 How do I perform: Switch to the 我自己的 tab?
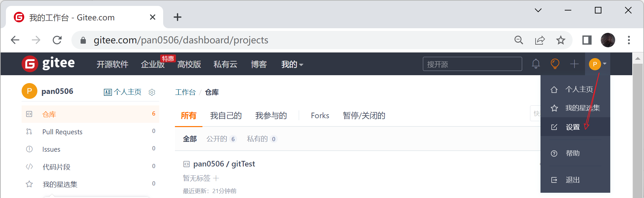click(x=226, y=116)
